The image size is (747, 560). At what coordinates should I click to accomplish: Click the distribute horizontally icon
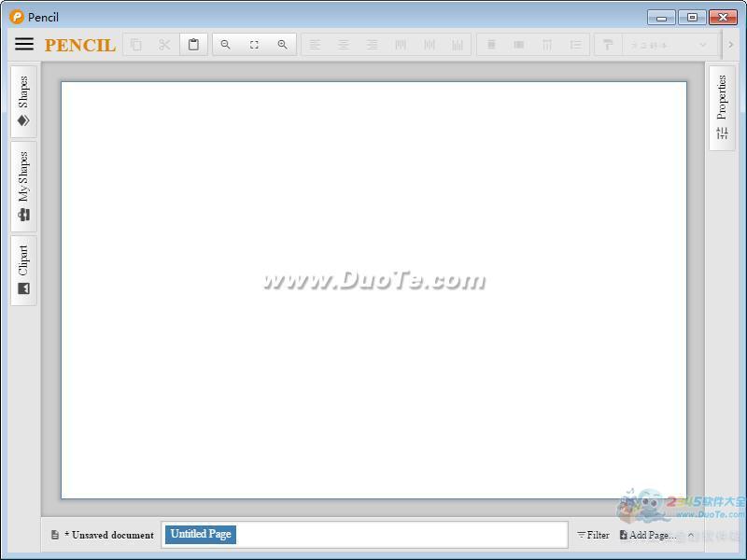click(547, 45)
